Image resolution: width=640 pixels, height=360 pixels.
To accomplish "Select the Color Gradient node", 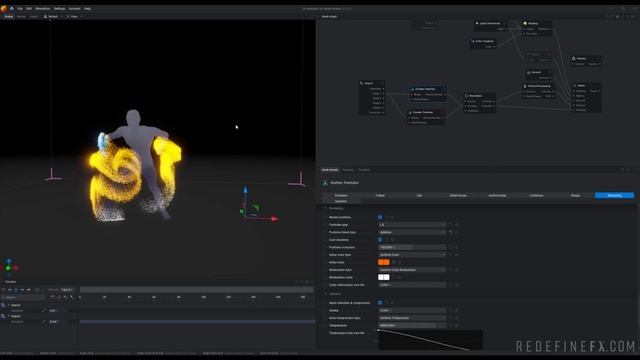I will point(483,44).
